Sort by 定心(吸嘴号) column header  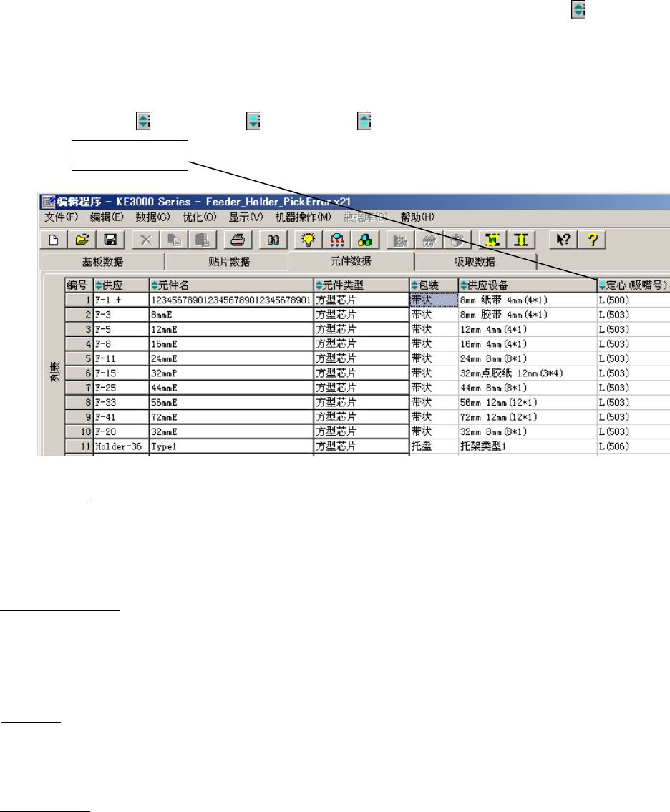click(x=633, y=285)
